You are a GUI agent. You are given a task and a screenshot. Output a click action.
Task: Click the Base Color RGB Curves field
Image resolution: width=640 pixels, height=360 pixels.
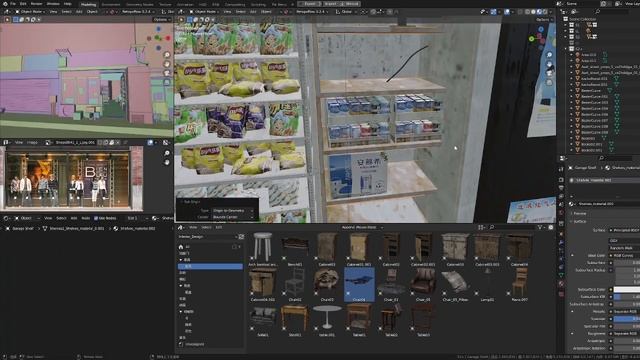tap(627, 256)
